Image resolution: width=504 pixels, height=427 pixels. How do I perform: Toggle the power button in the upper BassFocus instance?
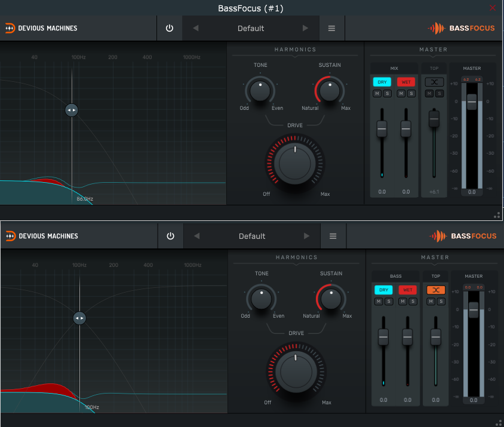tap(170, 28)
